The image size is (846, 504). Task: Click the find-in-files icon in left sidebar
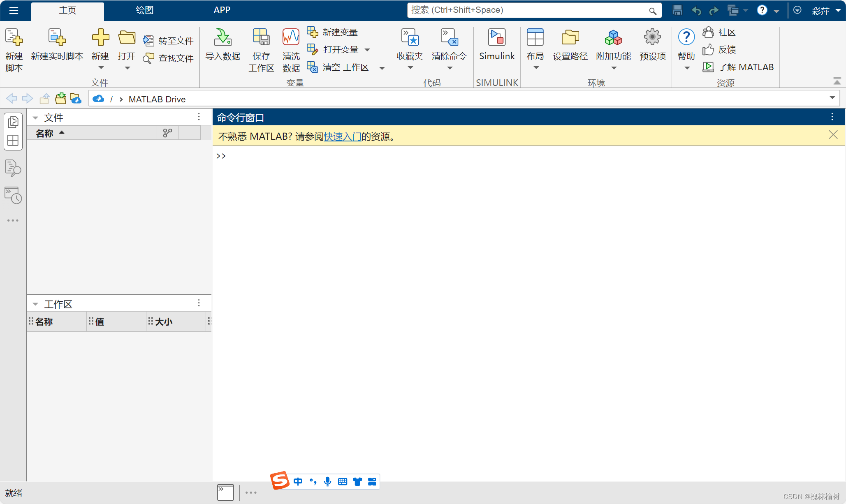(x=13, y=168)
